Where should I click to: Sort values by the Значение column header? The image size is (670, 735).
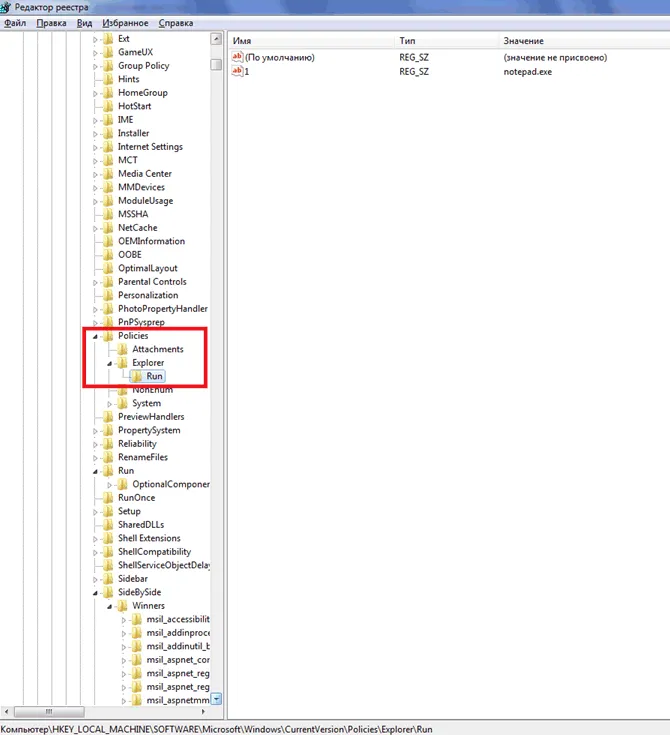point(584,41)
